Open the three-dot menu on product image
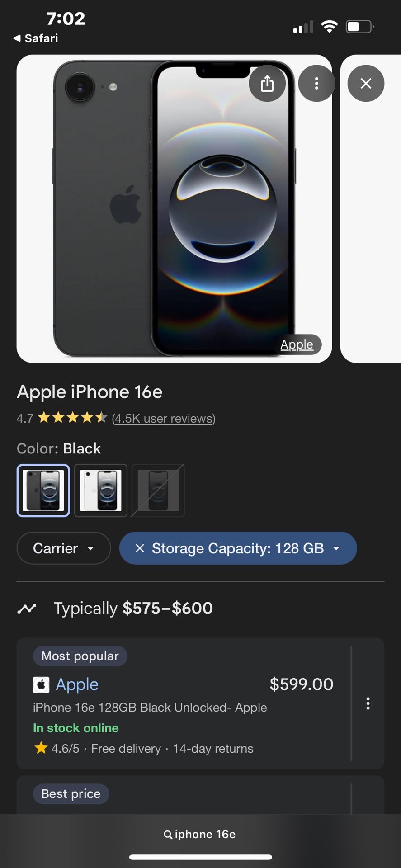Viewport: 401px width, 868px height. [316, 84]
